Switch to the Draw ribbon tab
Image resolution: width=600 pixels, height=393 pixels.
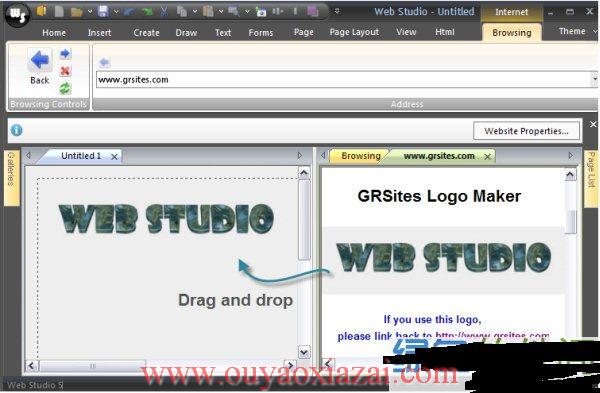tap(186, 33)
